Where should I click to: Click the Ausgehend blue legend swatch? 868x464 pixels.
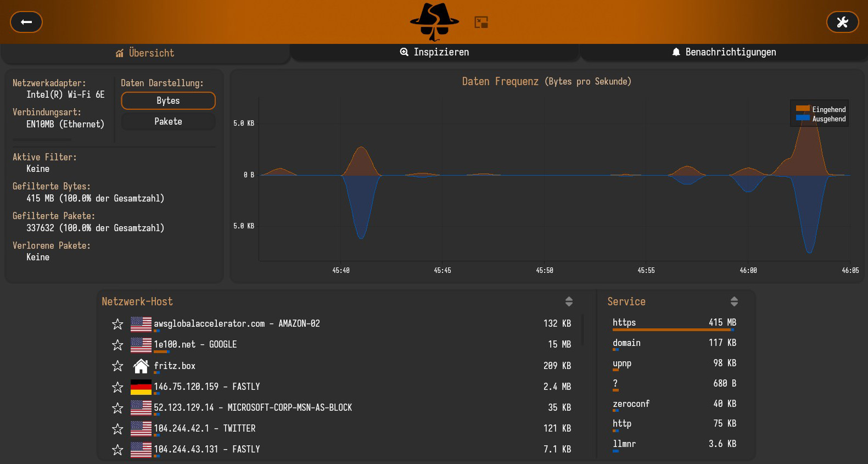tap(803, 118)
